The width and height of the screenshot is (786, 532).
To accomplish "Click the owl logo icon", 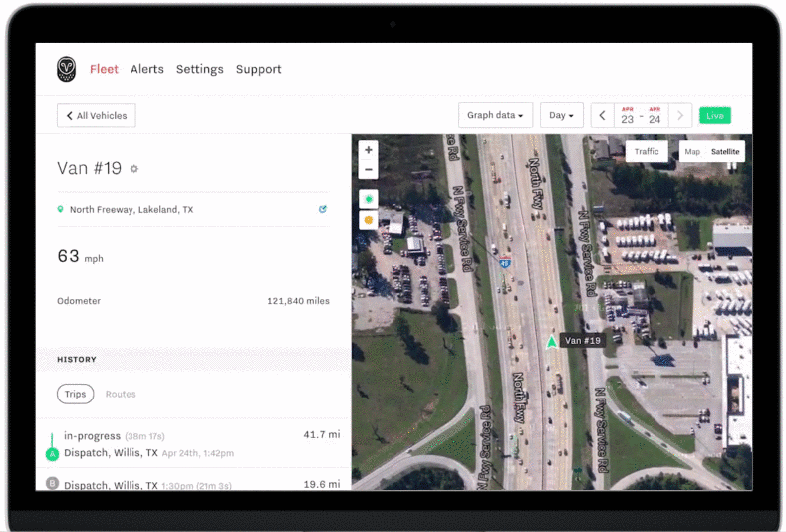I will click(66, 69).
